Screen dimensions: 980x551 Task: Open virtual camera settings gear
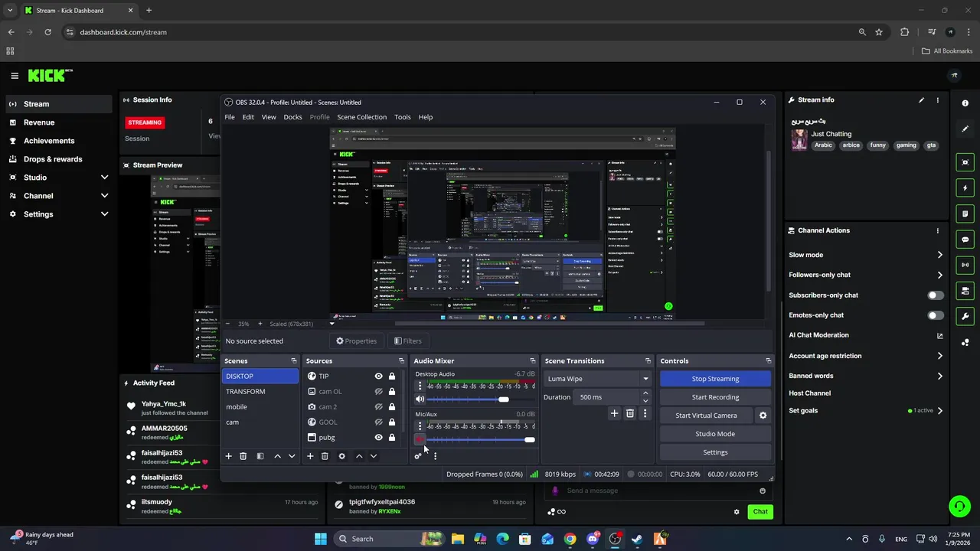(x=763, y=416)
